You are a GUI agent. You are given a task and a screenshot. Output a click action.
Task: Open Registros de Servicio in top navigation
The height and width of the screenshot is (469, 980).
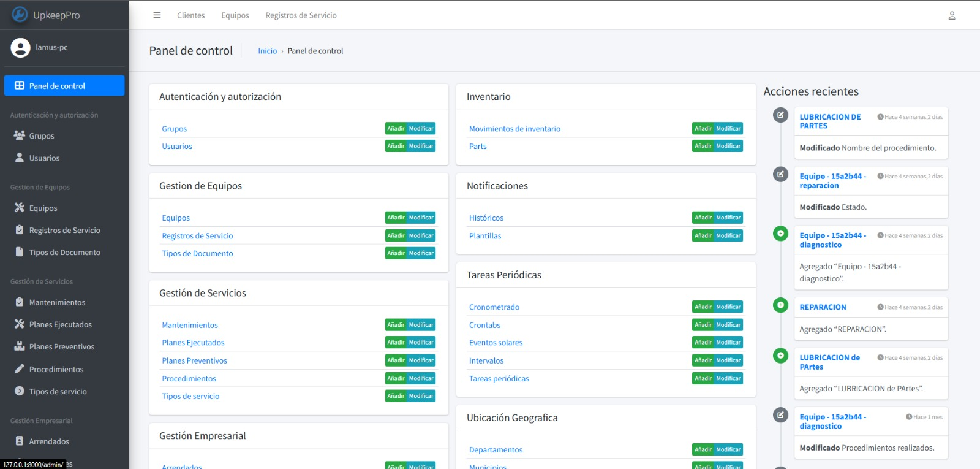[x=301, y=15]
